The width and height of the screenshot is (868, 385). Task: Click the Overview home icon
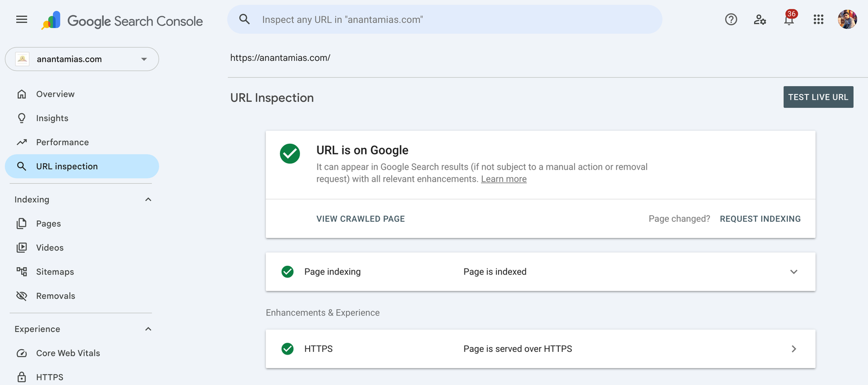click(22, 94)
